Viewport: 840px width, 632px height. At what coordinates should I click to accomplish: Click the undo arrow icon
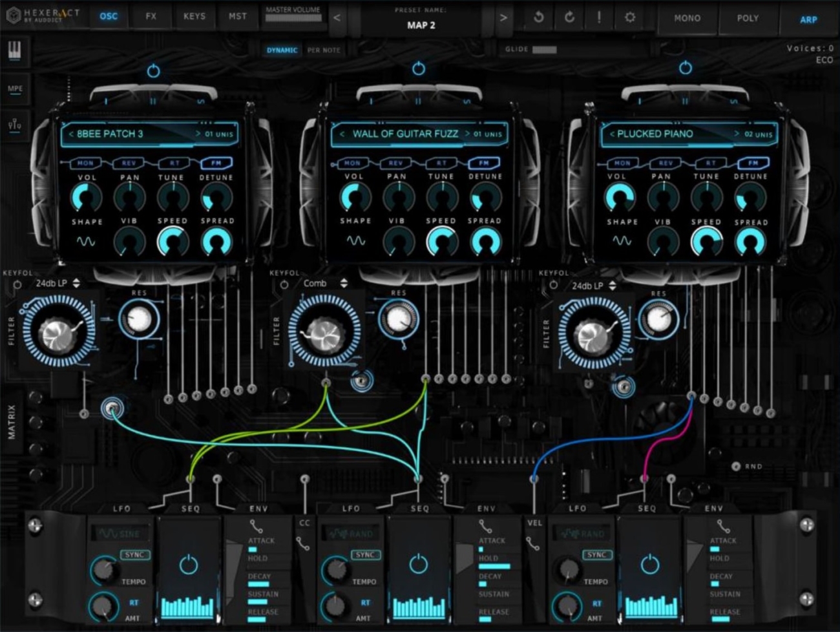[540, 18]
